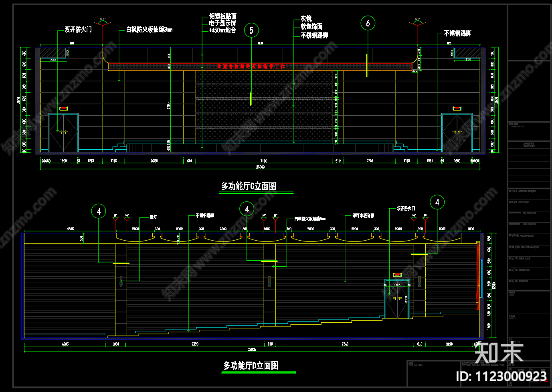Viewport: 552px width, 392px height.
Task: Select the 电子显示屏 annotation
Action: (x=223, y=23)
